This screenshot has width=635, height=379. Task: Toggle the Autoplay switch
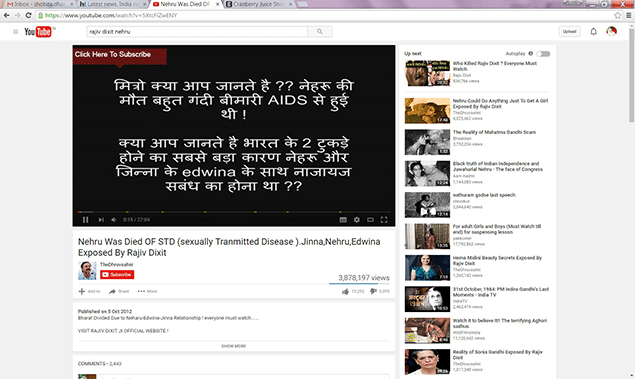click(x=543, y=53)
